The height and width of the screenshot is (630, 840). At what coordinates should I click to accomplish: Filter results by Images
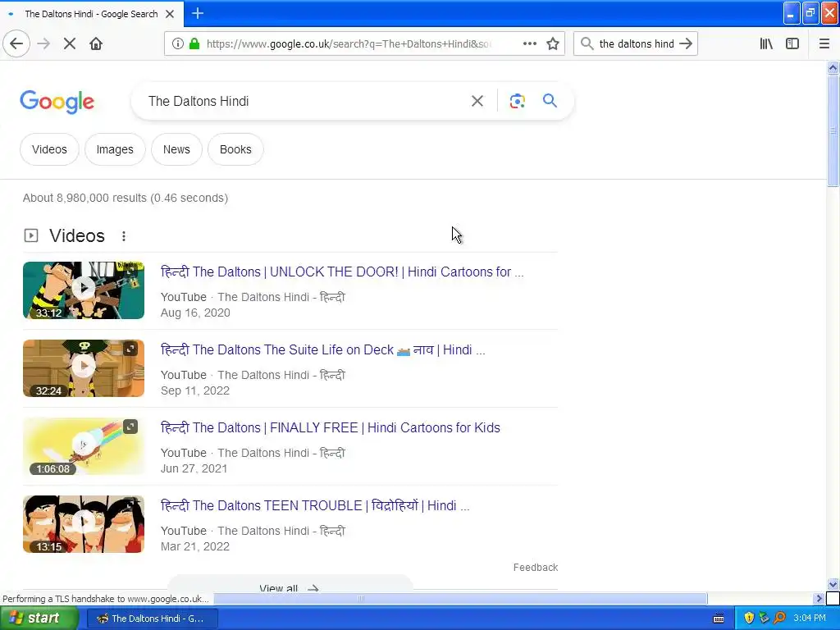(115, 149)
